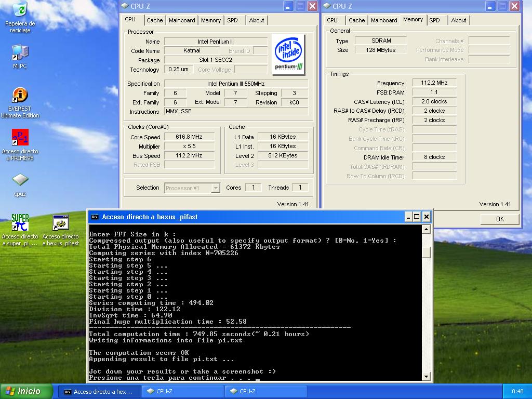The width and height of the screenshot is (532, 399).
Task: Click the Intel Inside Pentium III logo
Action: 288,55
